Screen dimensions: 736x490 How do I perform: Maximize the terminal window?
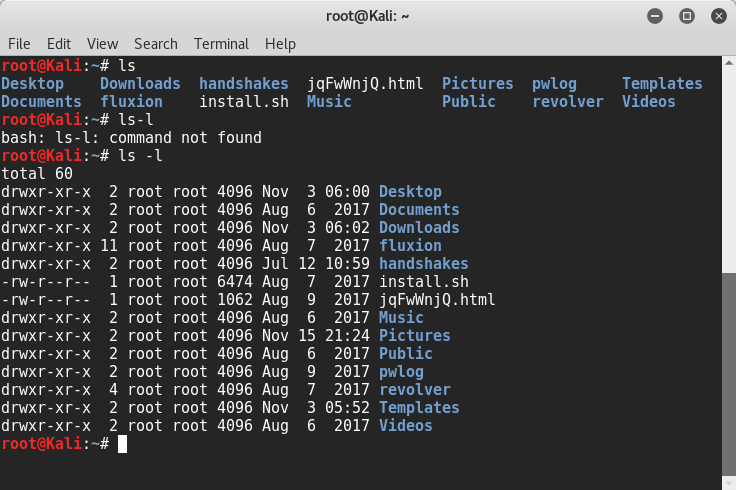pyautogui.click(x=687, y=16)
